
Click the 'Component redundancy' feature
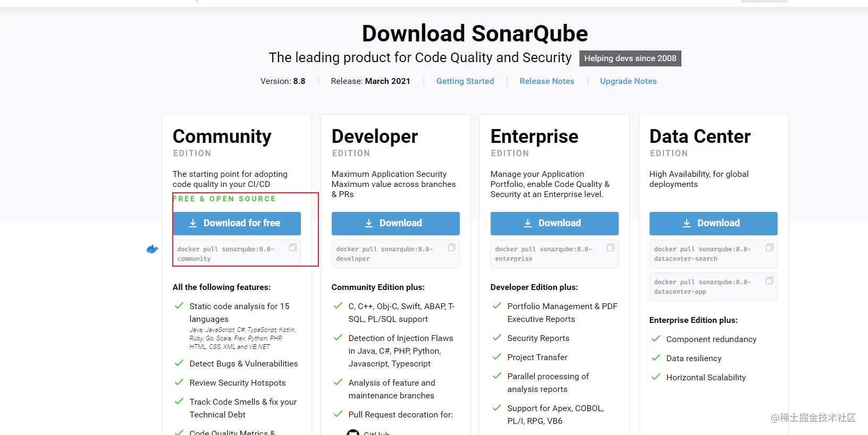tap(711, 339)
